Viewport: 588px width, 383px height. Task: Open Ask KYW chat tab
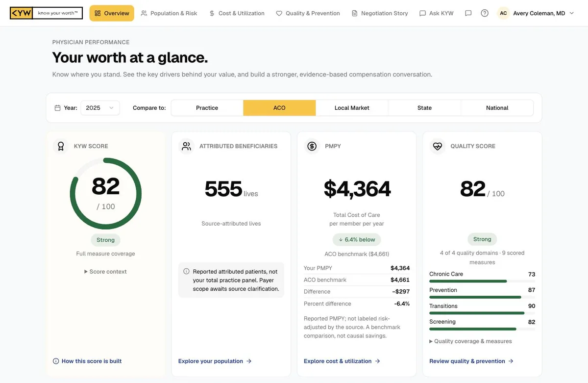[437, 13]
